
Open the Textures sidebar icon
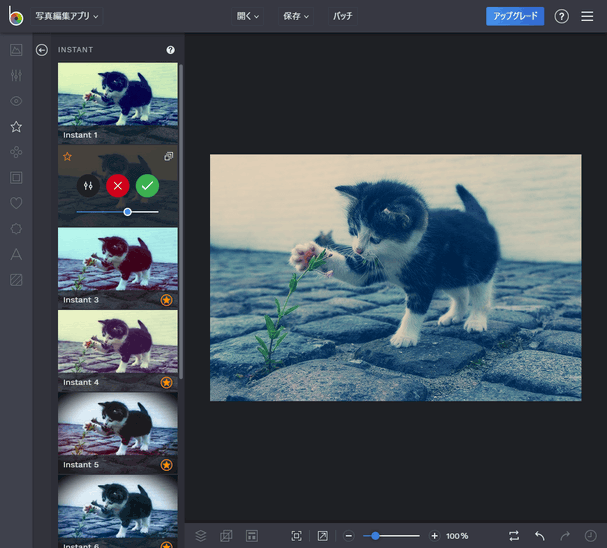point(16,280)
